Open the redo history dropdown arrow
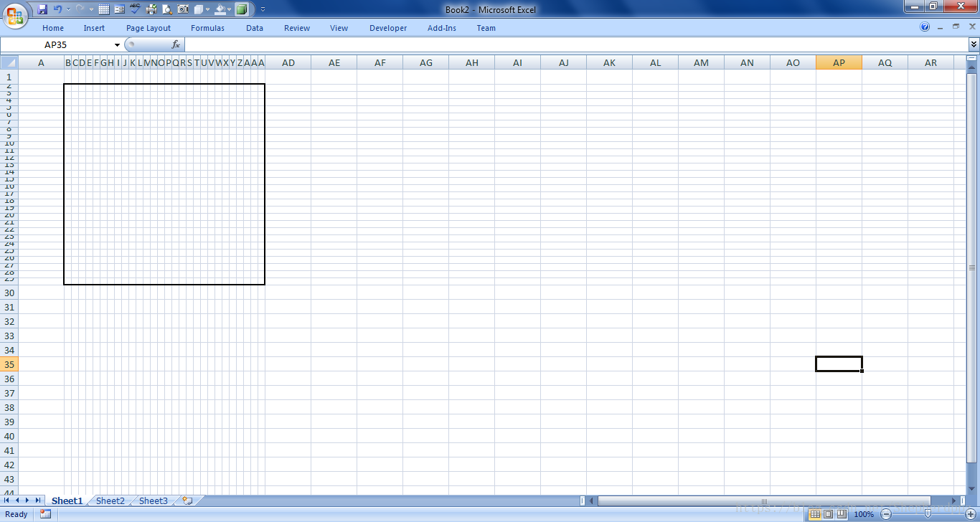This screenshot has width=980, height=522. pos(91,9)
